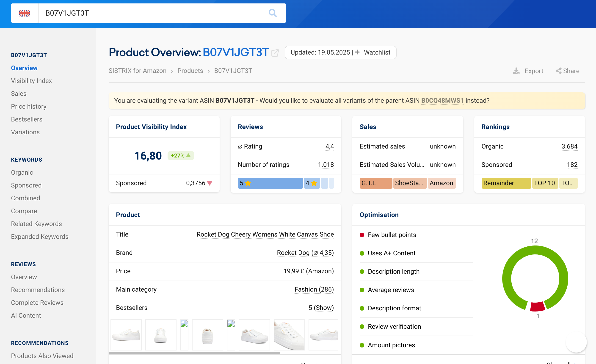
Task: Open Overview in the product sidebar
Action: [24, 68]
